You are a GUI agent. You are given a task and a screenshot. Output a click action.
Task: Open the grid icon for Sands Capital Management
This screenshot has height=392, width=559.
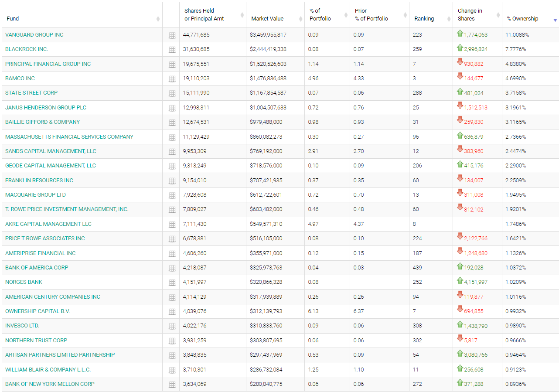pos(172,152)
